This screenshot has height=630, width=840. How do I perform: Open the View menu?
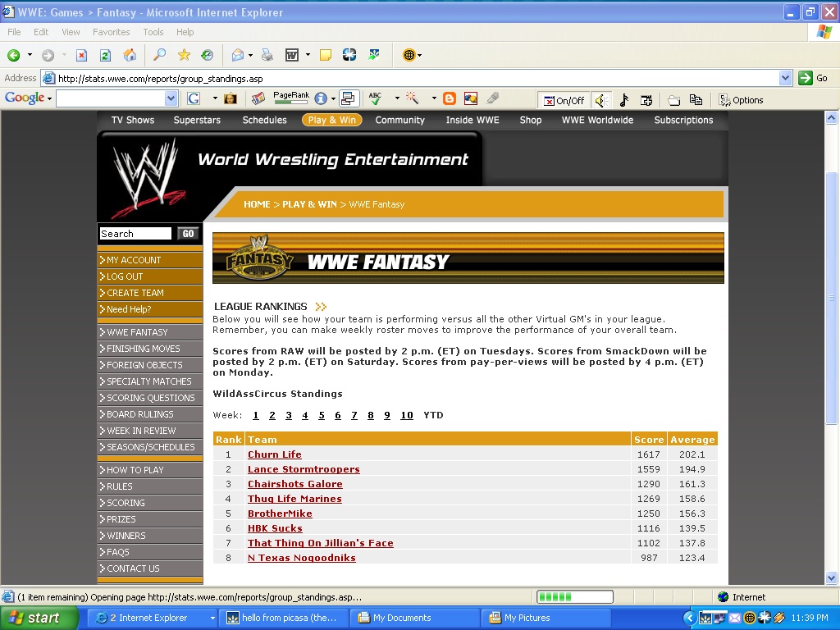coord(71,32)
